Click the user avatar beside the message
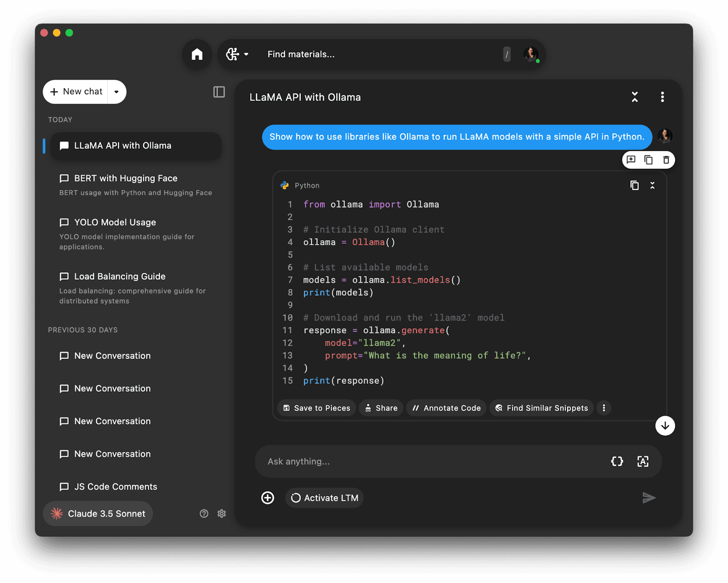The image size is (728, 583). (665, 136)
